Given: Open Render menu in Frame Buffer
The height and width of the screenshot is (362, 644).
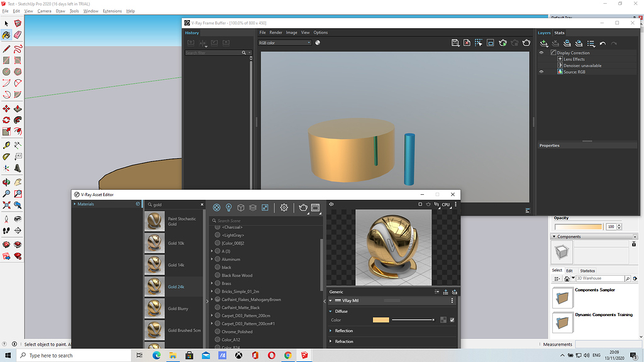Looking at the screenshot, I should point(275,33).
